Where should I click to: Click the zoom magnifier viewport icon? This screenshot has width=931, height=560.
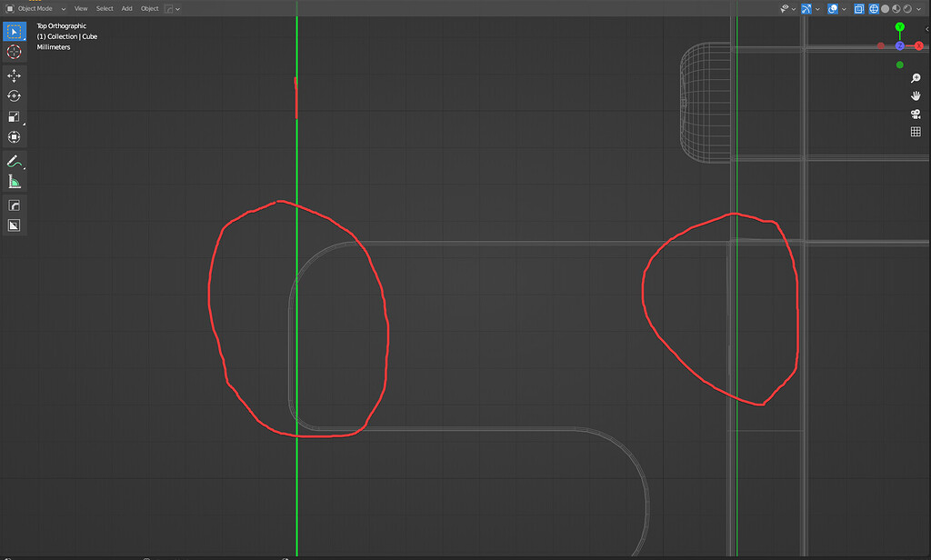tap(916, 78)
